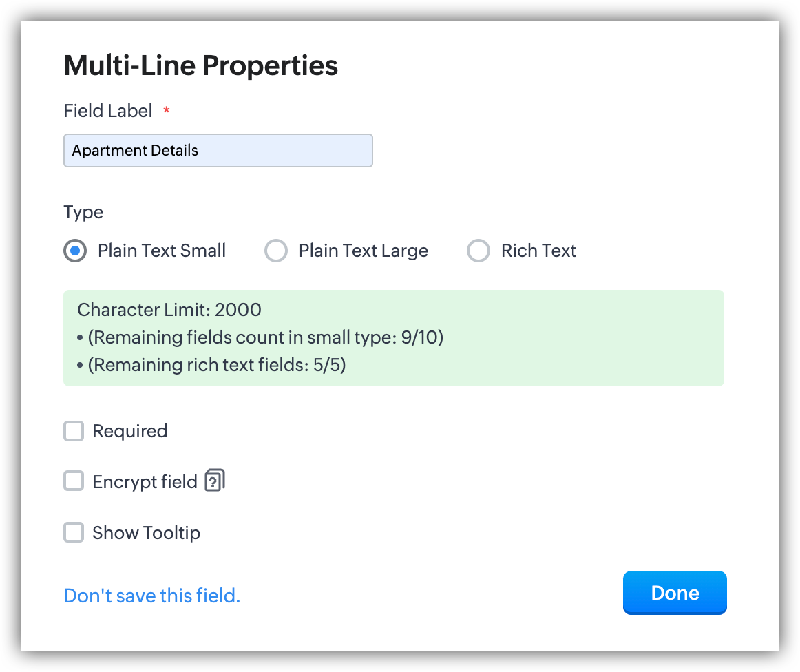The image size is (800, 672).
Task: Switch type to Rich Text radio button
Action: pos(478,251)
